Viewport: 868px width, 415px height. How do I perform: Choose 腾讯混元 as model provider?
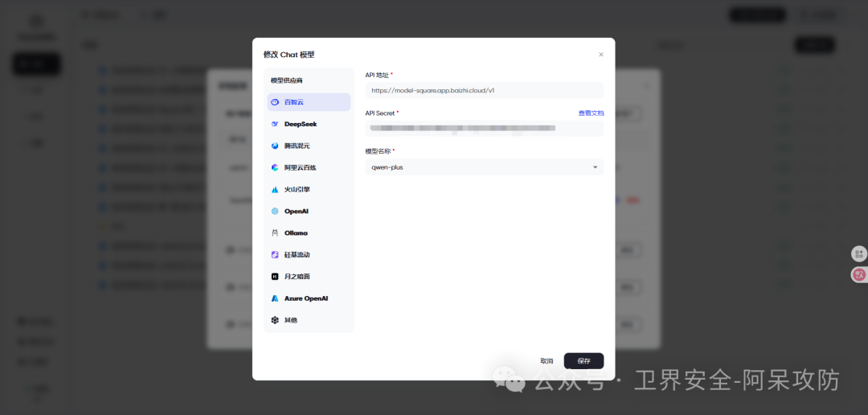point(309,146)
